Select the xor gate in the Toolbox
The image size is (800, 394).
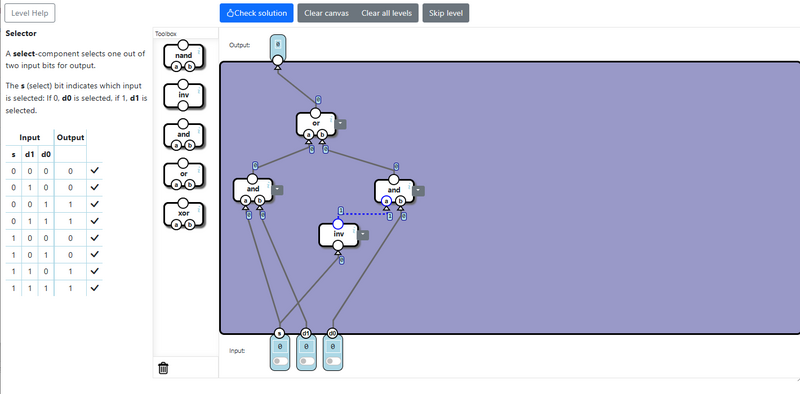184,214
